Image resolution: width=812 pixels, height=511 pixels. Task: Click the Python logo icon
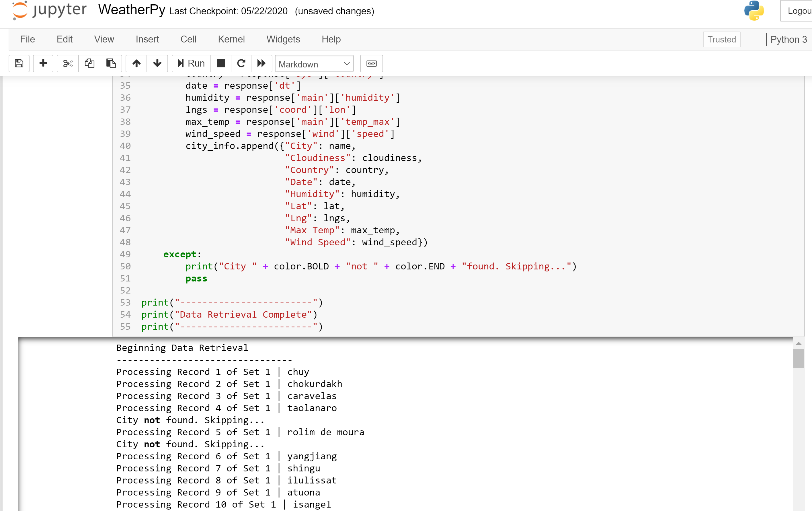click(754, 11)
